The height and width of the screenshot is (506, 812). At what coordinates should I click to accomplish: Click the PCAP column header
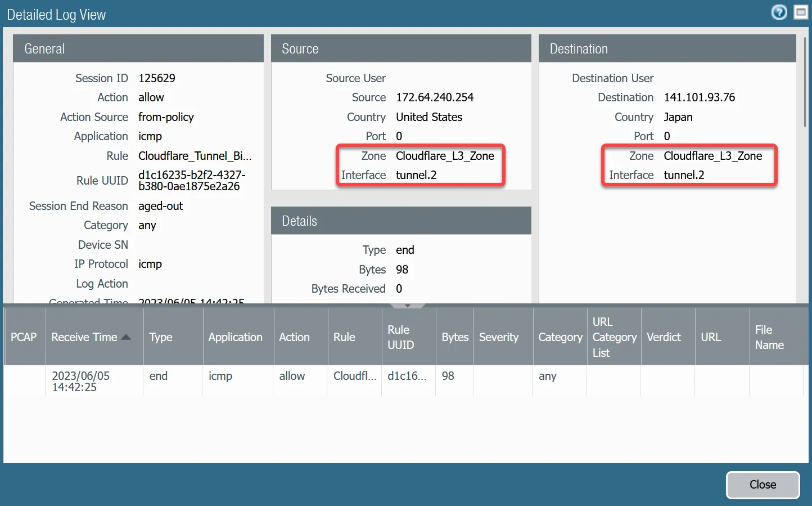click(24, 337)
